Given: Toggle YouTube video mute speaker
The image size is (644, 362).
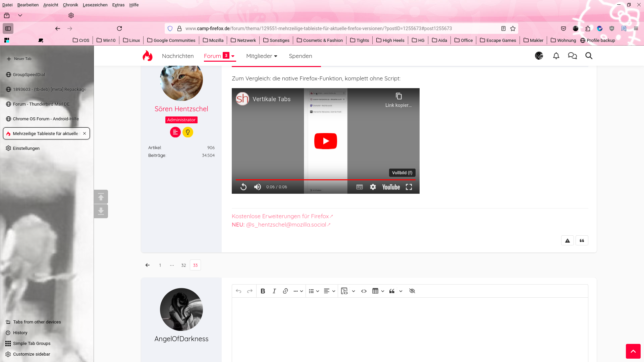Looking at the screenshot, I should [x=258, y=187].
